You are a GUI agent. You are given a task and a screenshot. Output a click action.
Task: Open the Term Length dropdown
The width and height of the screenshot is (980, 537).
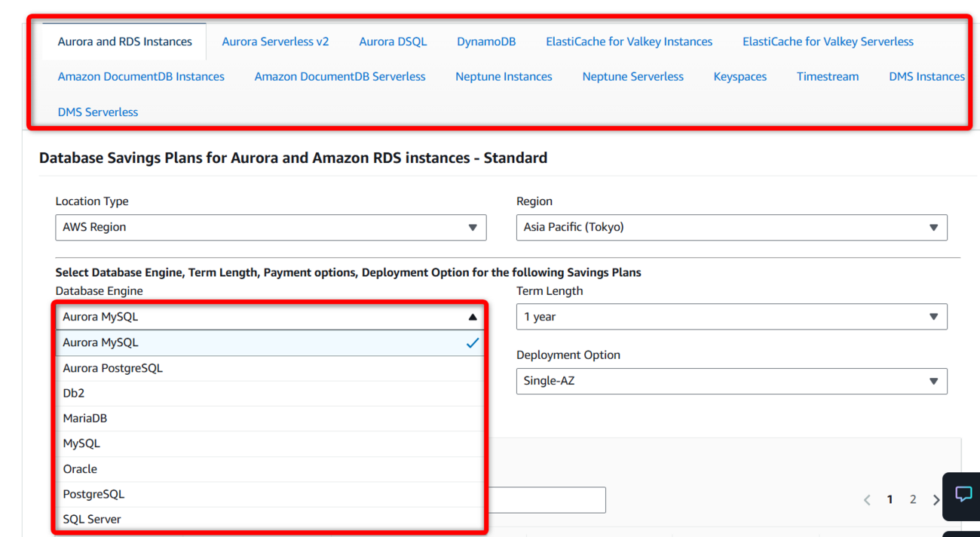point(731,317)
